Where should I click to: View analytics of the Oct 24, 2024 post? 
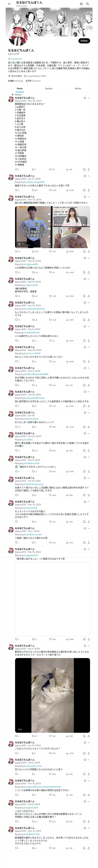click(x=67, y=450)
